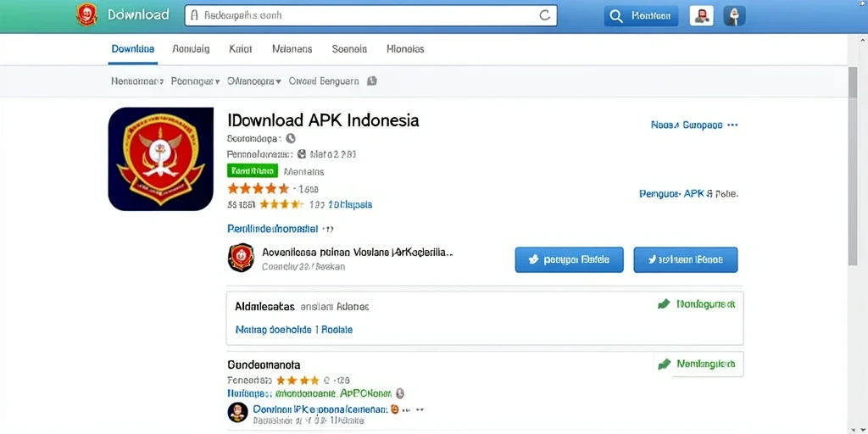Click the Nenonnaas filter item
This screenshot has height=434, width=868.
[x=136, y=81]
